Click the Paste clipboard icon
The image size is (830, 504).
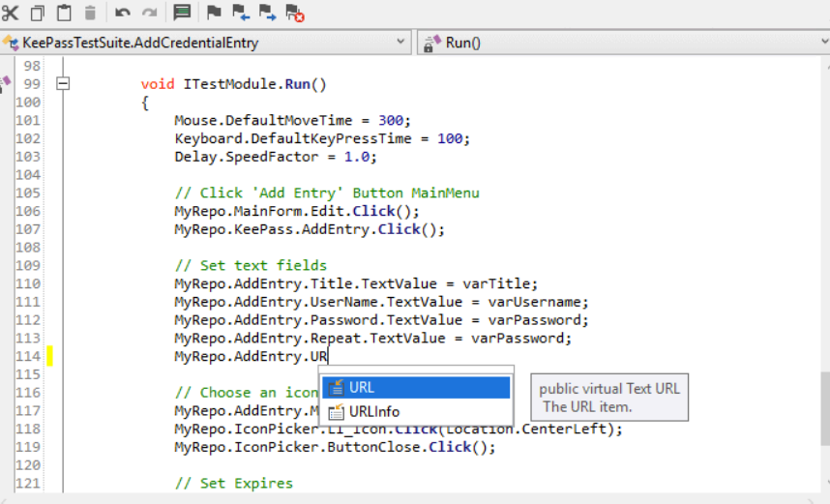[x=64, y=13]
